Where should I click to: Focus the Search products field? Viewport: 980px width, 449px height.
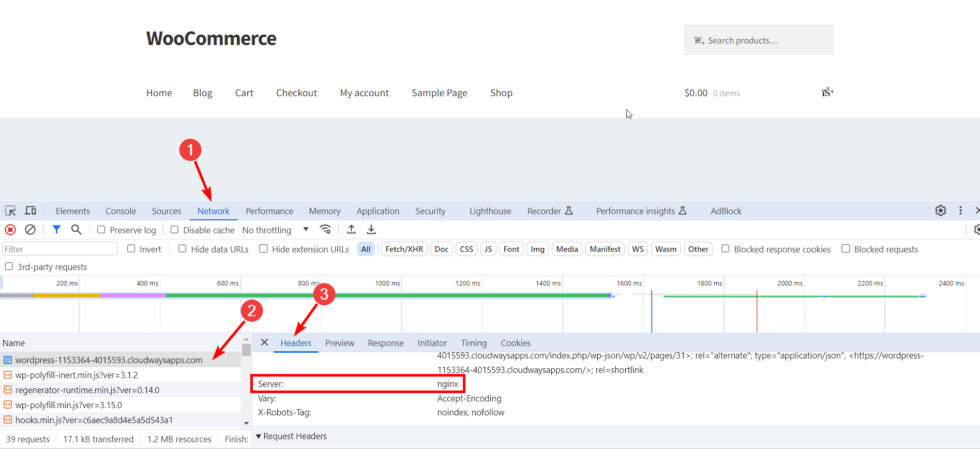coord(759,40)
